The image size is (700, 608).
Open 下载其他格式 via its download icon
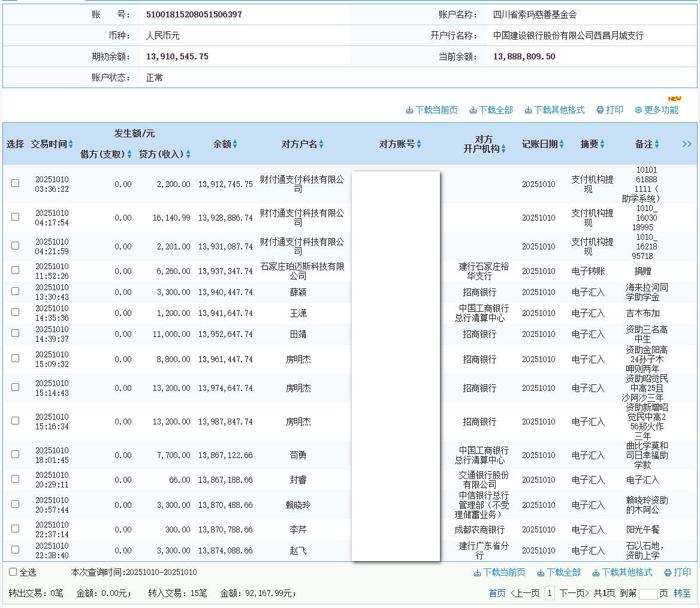528,110
